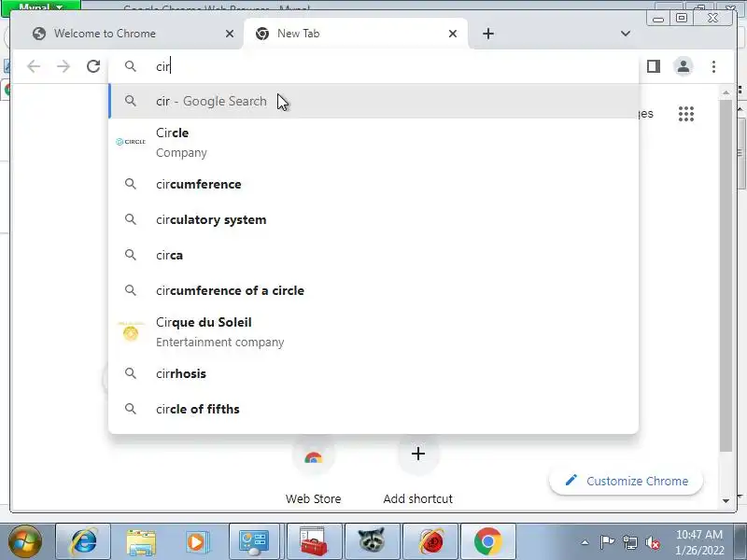Go back with the back arrow
The image size is (747, 560).
34,66
